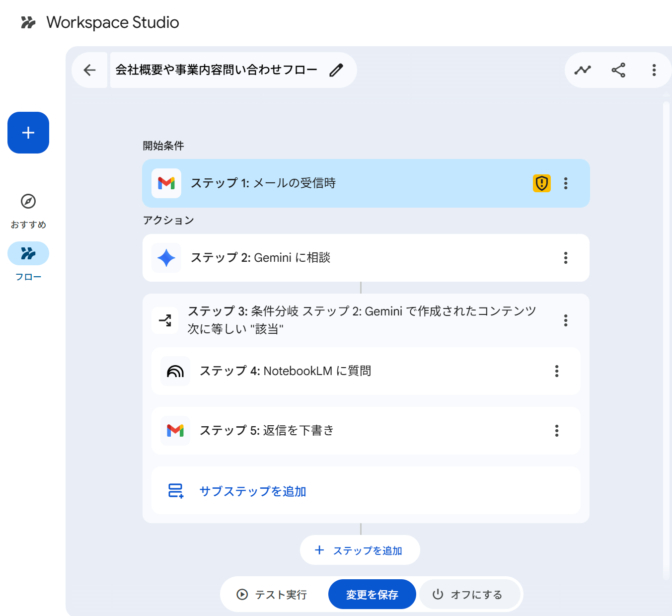This screenshot has width=672, height=616.
Task: Click the Gemini sparkle icon on Step 2
Action: pos(166,258)
